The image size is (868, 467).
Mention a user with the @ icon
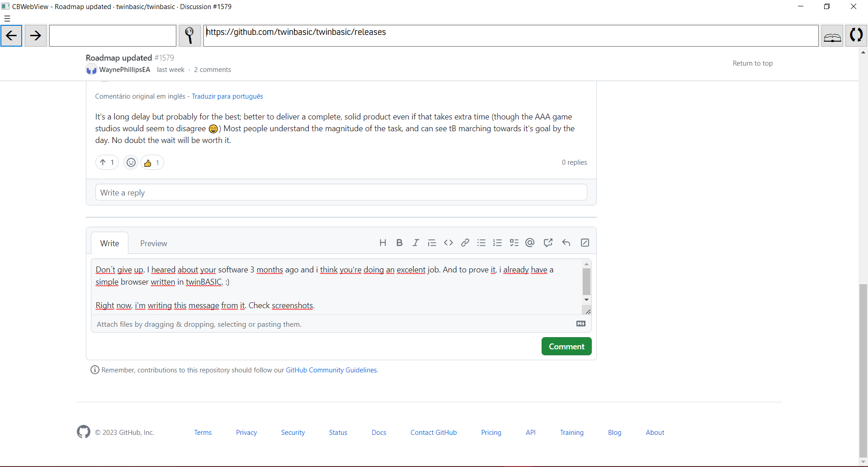pos(529,243)
